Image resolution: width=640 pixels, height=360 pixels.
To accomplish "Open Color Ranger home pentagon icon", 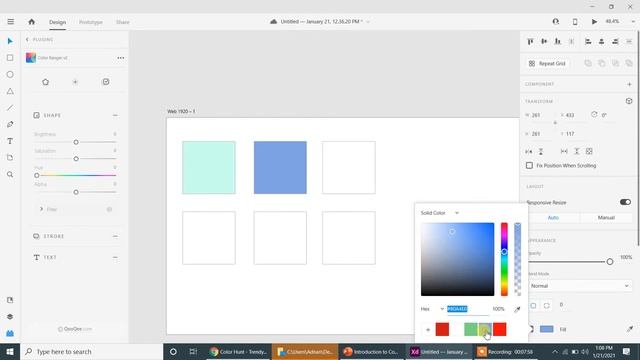I will click(45, 82).
